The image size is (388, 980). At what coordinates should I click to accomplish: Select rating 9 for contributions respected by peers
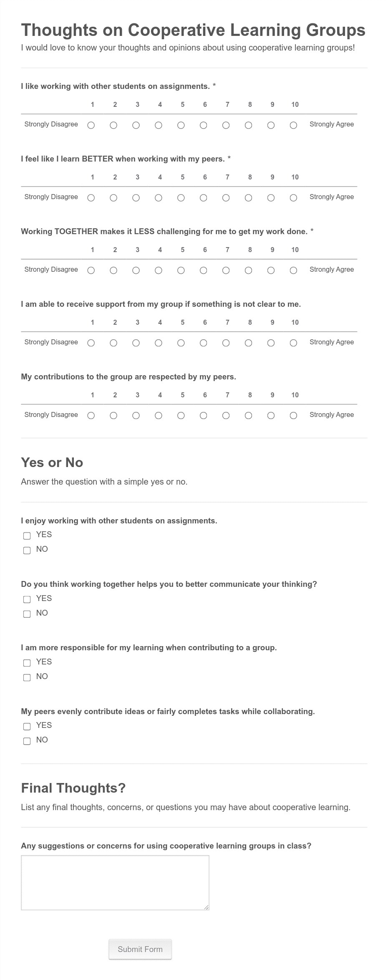271,415
